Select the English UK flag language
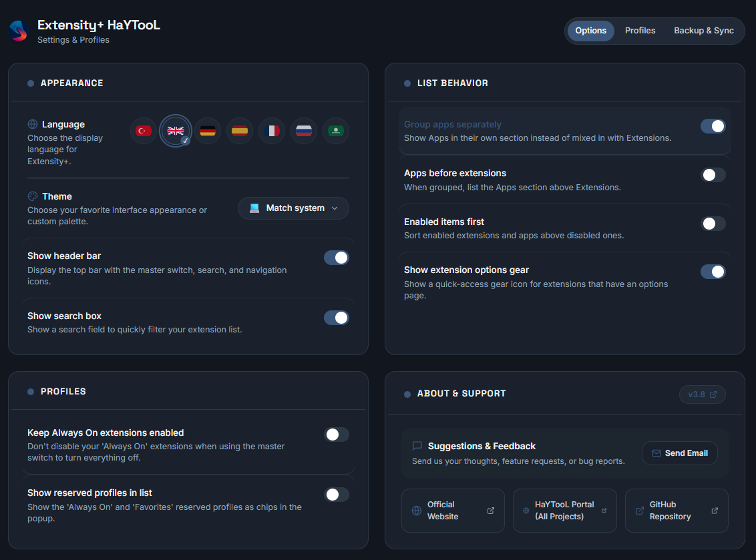This screenshot has width=756, height=560. tap(176, 131)
